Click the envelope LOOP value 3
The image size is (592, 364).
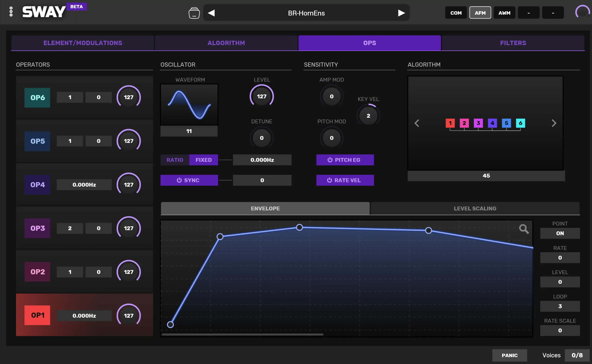(560, 306)
